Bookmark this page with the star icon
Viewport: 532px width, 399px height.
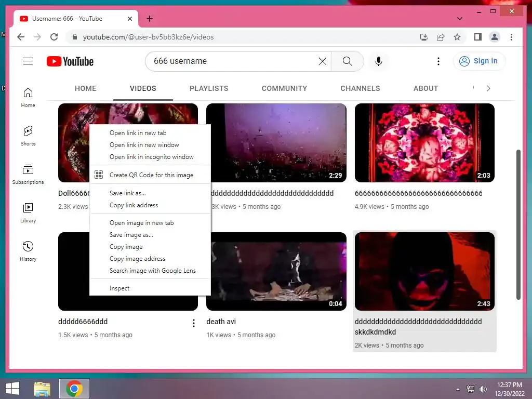457,37
